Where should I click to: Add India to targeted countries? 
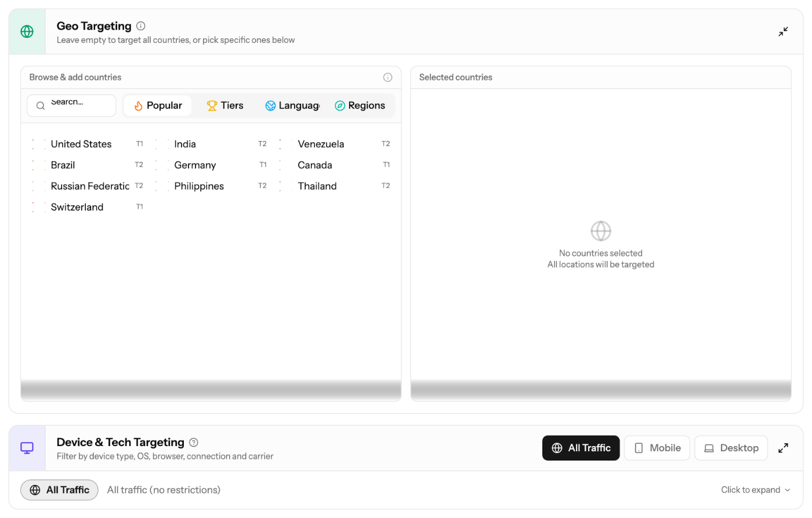tap(211, 144)
